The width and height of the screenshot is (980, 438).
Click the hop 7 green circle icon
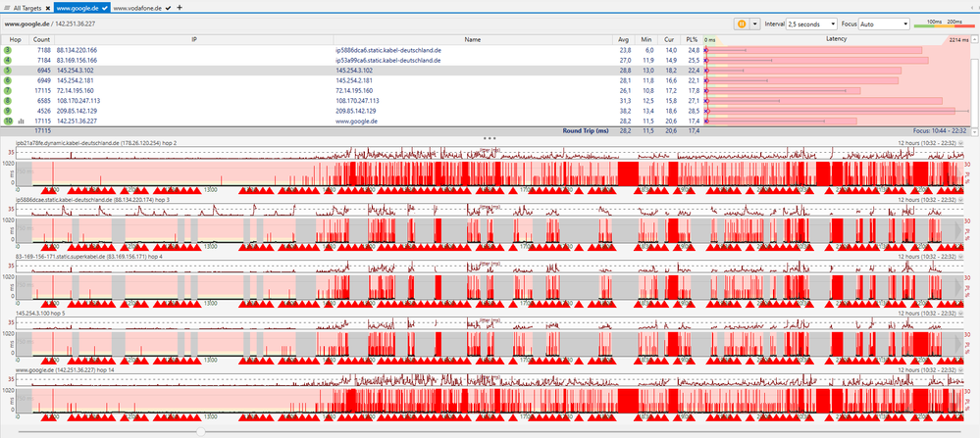click(8, 91)
